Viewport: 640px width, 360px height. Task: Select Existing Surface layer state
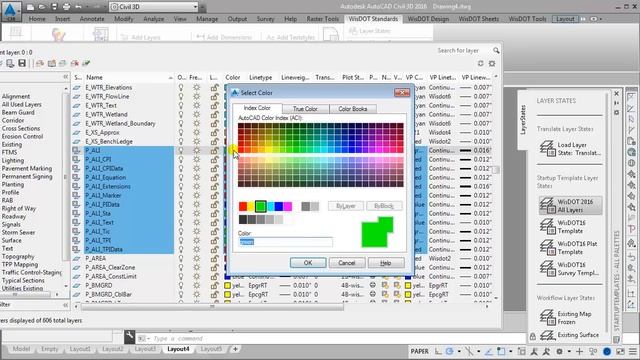(x=571, y=335)
